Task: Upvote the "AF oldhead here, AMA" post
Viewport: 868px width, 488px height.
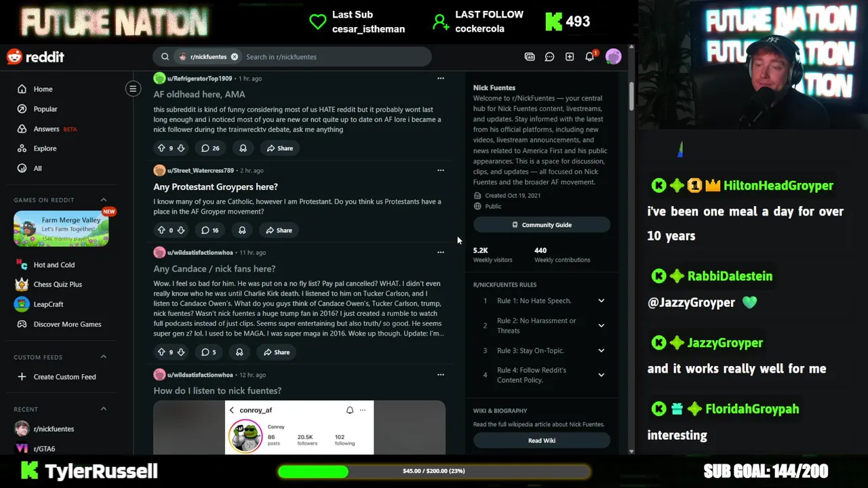Action: coord(161,148)
